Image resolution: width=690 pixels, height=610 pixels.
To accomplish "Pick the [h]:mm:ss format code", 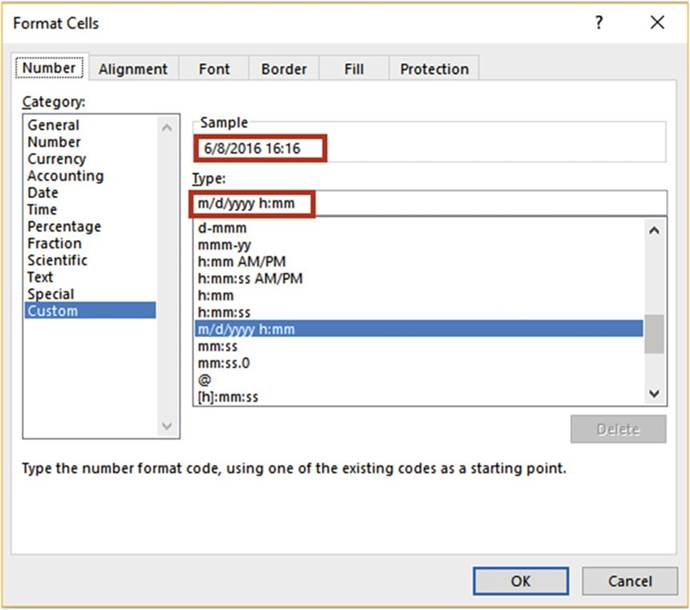I will coord(230,397).
